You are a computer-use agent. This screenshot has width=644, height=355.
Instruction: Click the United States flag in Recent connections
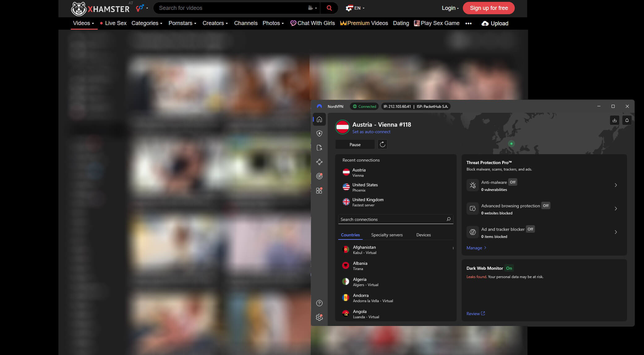pos(346,187)
